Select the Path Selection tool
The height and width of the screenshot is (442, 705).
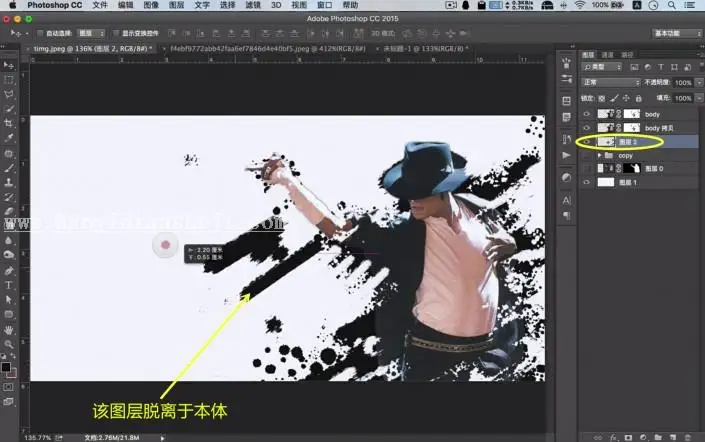pyautogui.click(x=9, y=300)
